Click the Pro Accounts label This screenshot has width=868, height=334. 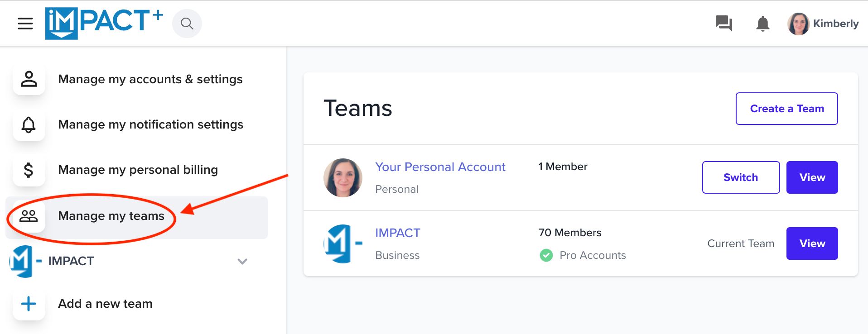[x=593, y=255]
